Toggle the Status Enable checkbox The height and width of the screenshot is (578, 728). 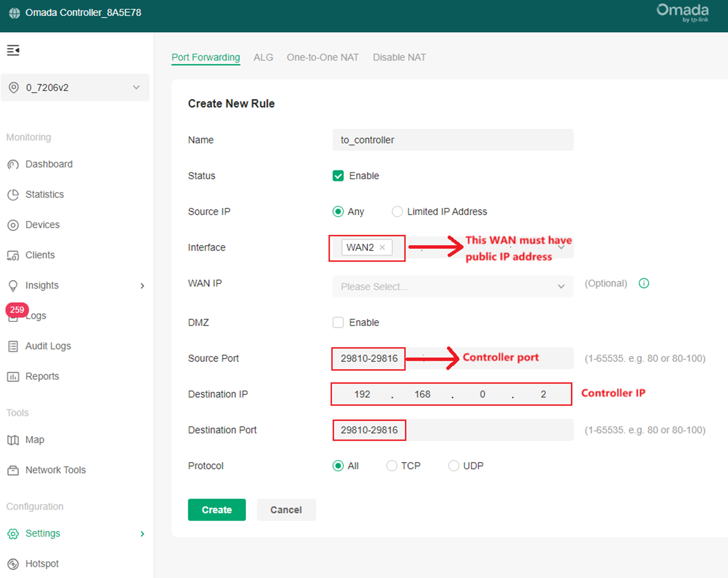338,176
